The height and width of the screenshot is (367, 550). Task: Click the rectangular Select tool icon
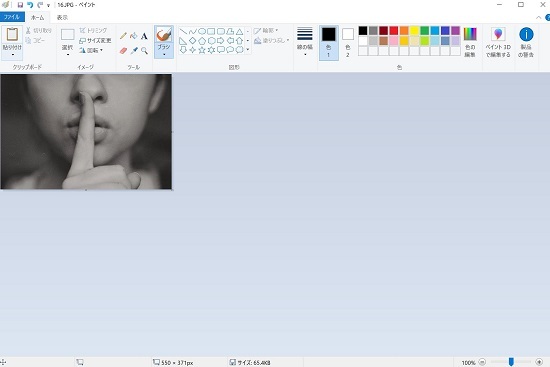click(68, 34)
